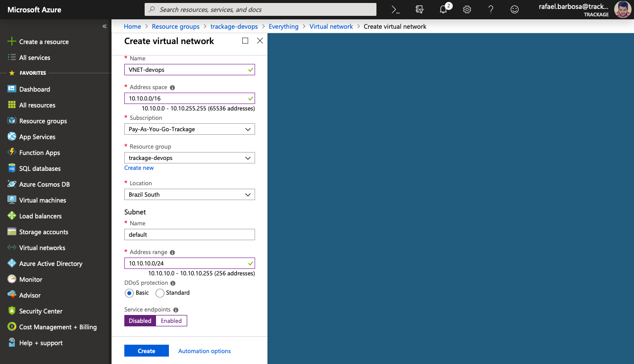Open SQL databases from the sidebar label
The height and width of the screenshot is (364, 634).
pos(40,168)
